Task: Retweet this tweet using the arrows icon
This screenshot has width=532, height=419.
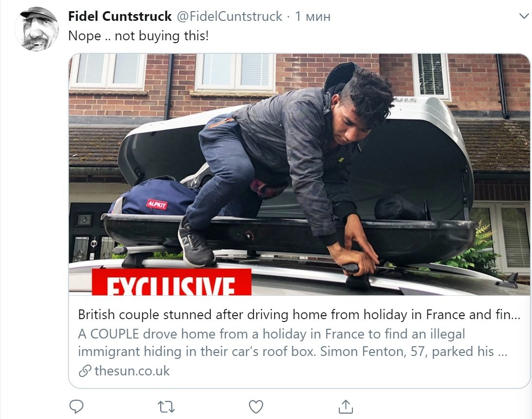Action: 166,406
